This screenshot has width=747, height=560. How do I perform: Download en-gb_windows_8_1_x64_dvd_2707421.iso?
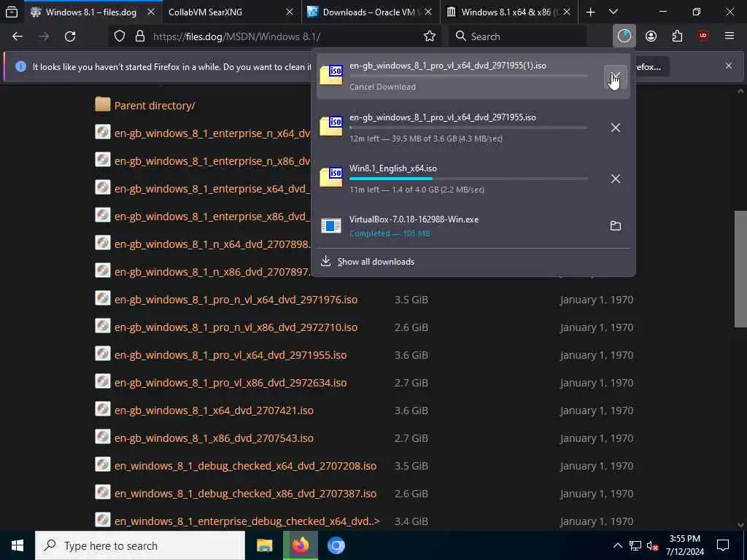point(214,410)
